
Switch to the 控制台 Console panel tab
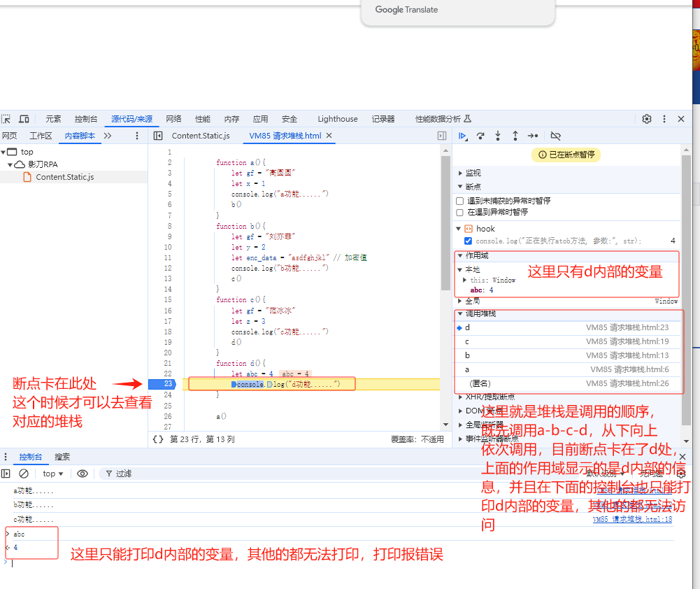(86, 119)
